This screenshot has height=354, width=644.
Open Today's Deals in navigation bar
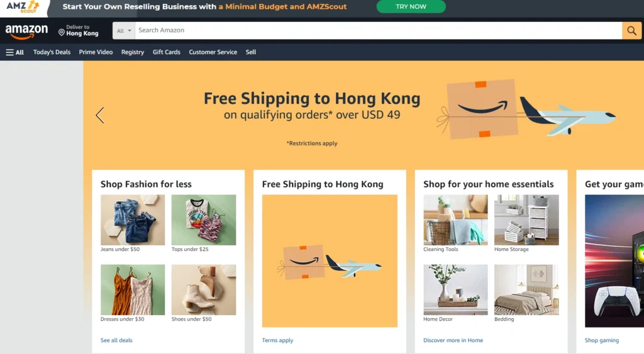52,52
